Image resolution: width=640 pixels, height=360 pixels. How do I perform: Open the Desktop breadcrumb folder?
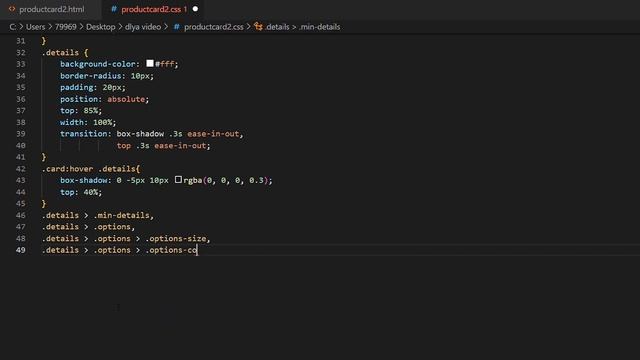tap(100, 27)
